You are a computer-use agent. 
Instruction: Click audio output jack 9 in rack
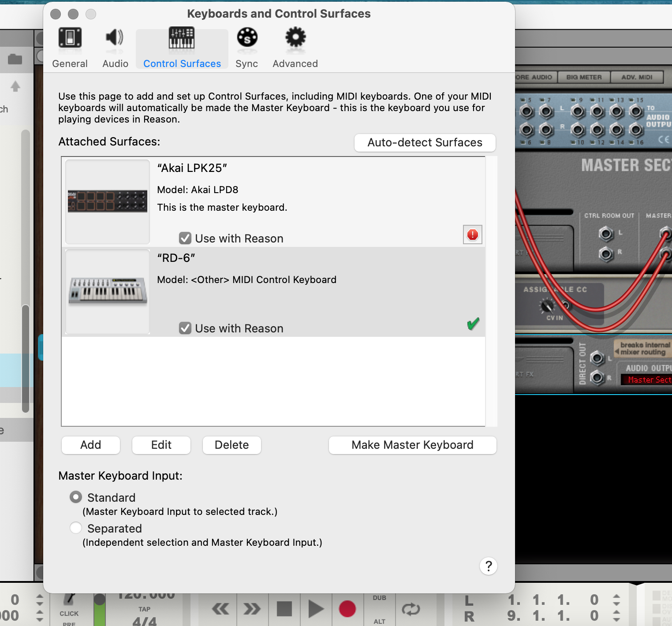point(578,112)
